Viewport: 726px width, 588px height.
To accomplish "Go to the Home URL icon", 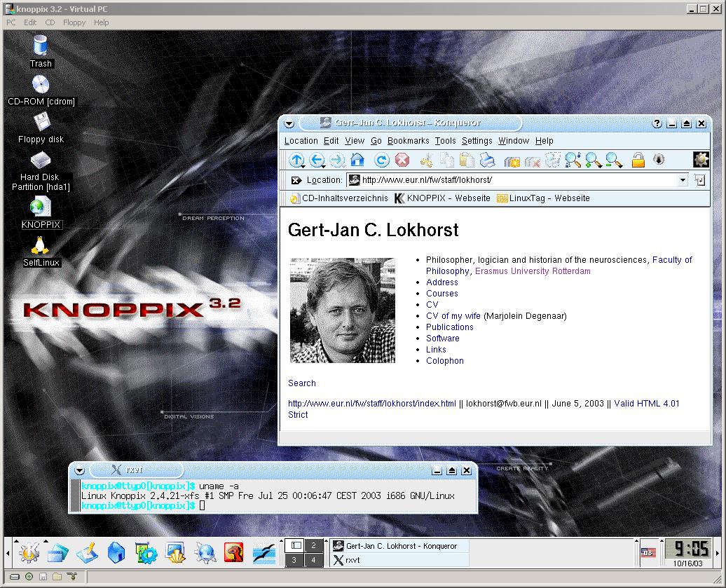I will coord(357,160).
